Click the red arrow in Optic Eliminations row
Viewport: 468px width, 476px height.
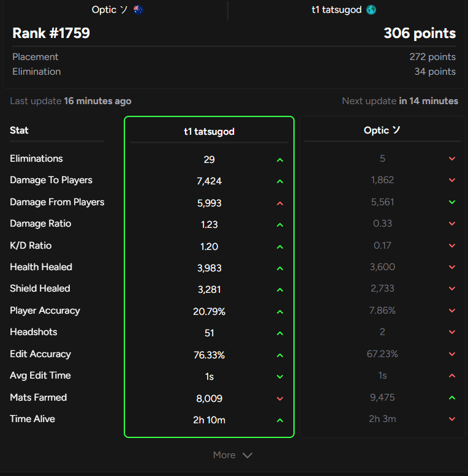(452, 159)
